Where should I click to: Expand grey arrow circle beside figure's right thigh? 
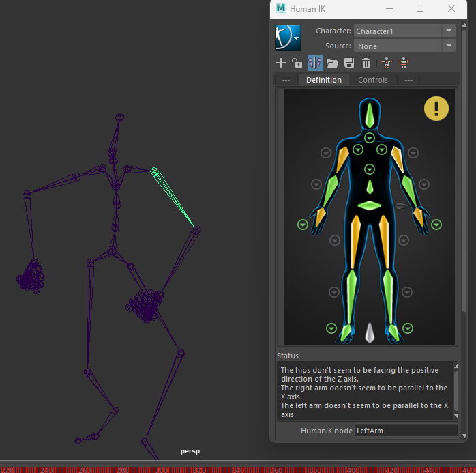(x=335, y=241)
